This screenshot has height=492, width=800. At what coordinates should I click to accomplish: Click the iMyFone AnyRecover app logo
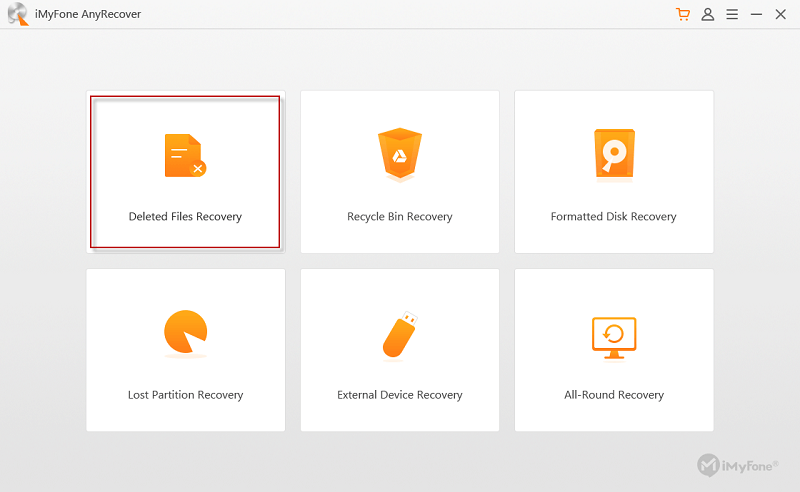pos(18,14)
